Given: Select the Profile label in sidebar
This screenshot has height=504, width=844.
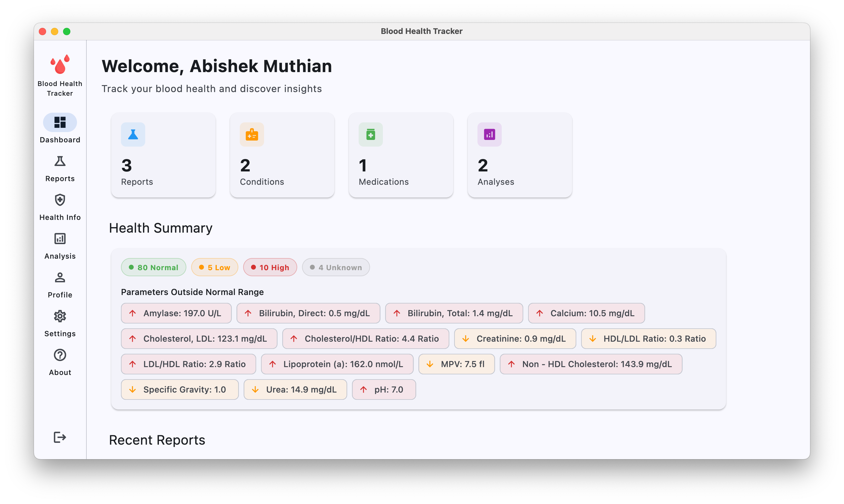Looking at the screenshot, I should [60, 295].
